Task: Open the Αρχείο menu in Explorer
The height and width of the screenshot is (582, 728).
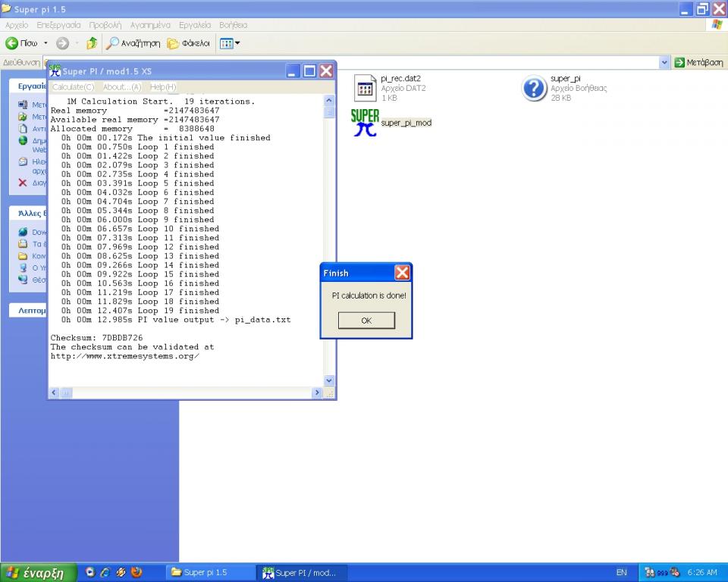Action: pyautogui.click(x=17, y=25)
